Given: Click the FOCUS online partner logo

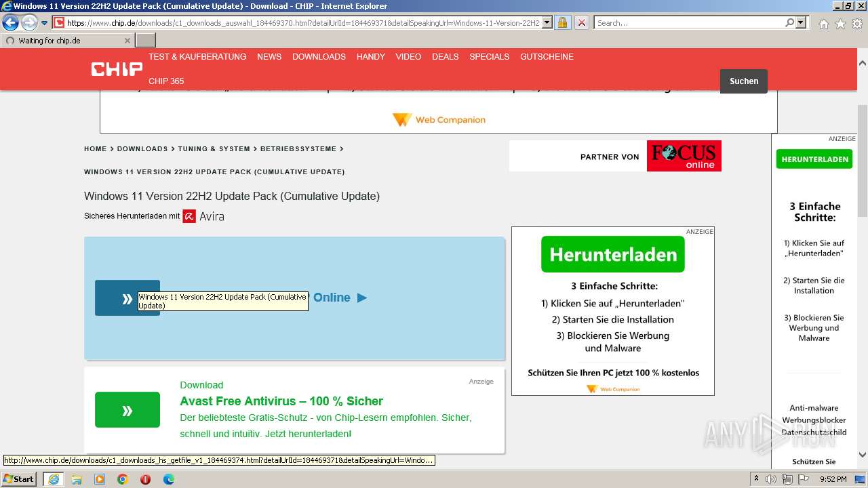Looking at the screenshot, I should (684, 156).
